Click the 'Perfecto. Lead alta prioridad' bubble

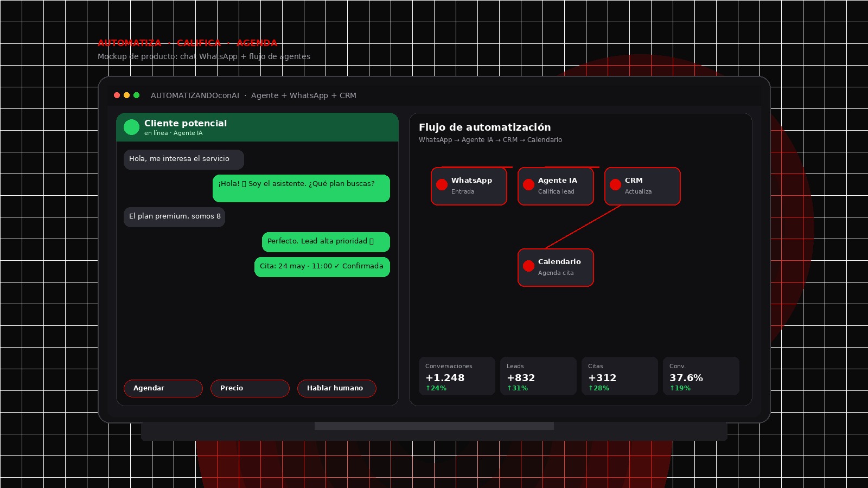pyautogui.click(x=325, y=242)
